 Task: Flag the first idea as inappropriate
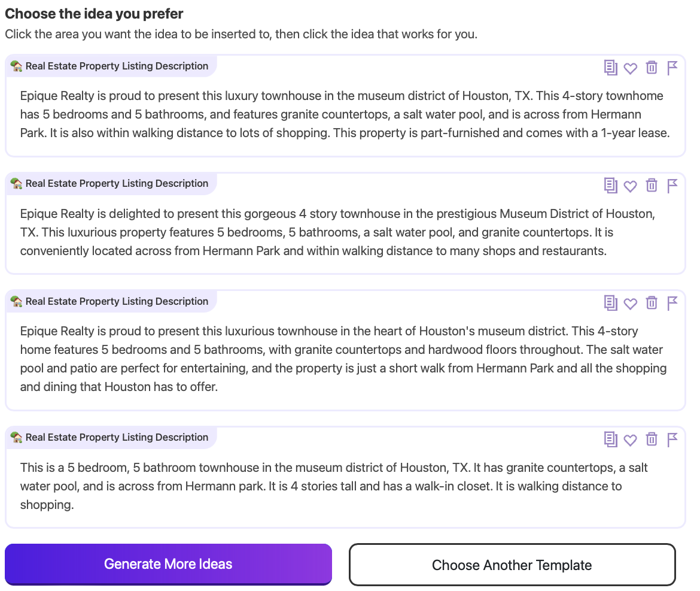point(672,68)
